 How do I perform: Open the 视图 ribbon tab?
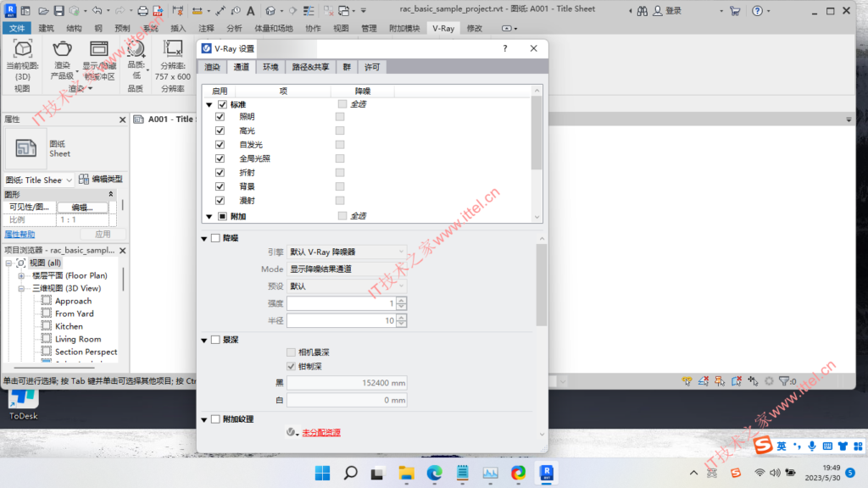341,27
